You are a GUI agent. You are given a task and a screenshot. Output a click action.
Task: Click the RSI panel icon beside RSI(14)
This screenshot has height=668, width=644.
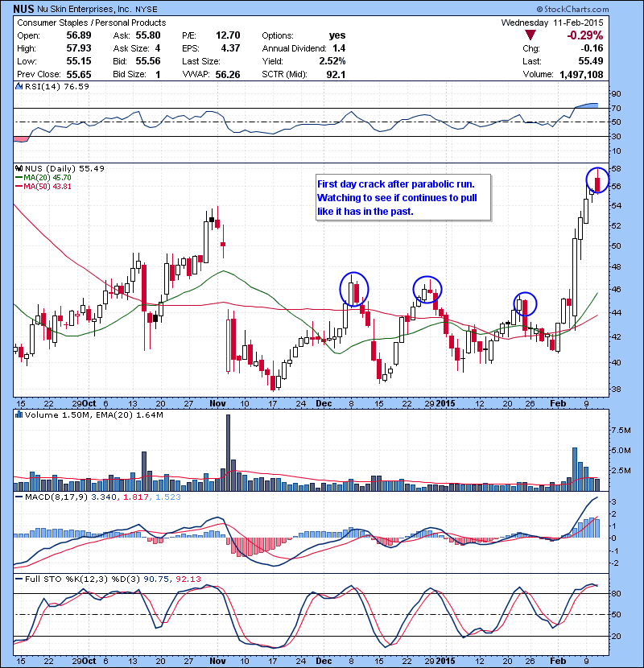coord(19,86)
